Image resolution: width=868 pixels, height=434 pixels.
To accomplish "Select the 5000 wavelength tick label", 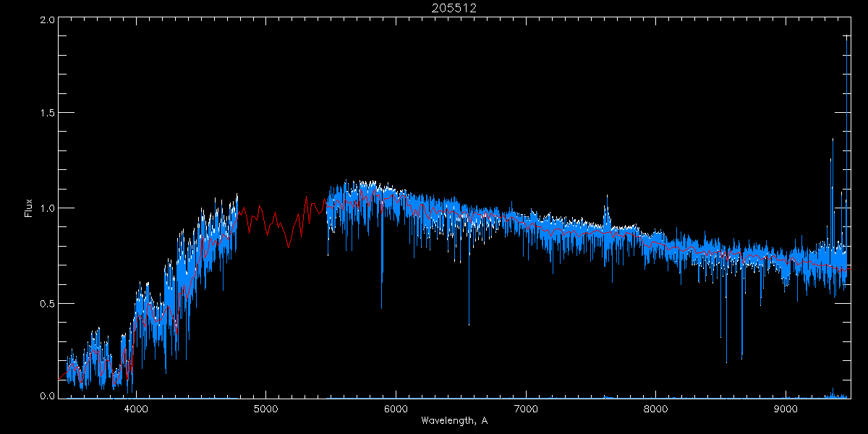I will [265, 409].
